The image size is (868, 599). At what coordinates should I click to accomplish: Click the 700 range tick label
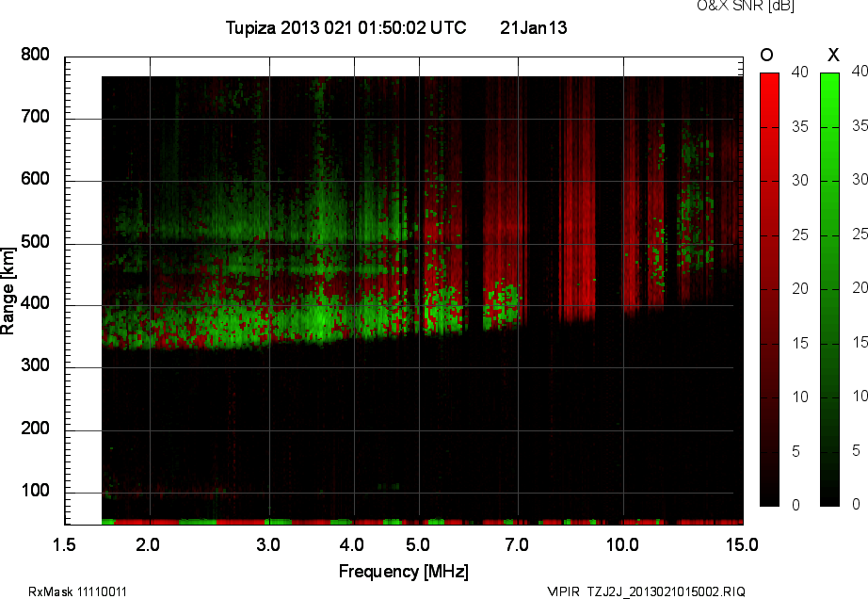tap(35, 116)
